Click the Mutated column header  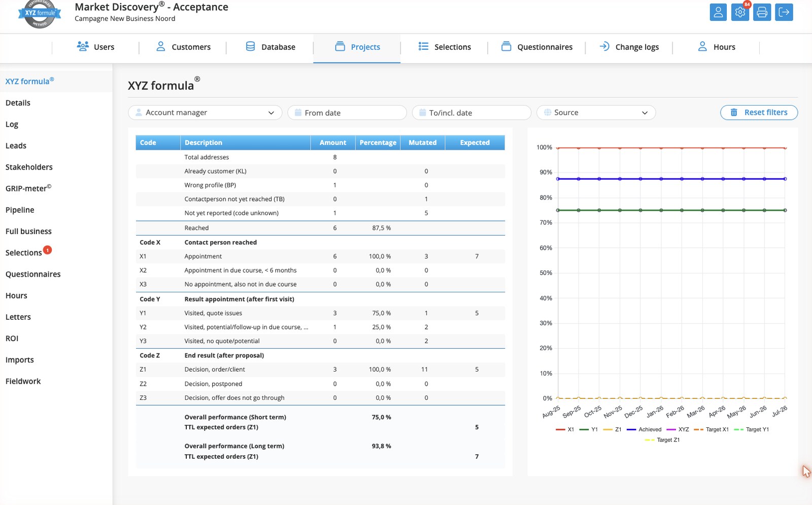[423, 143]
